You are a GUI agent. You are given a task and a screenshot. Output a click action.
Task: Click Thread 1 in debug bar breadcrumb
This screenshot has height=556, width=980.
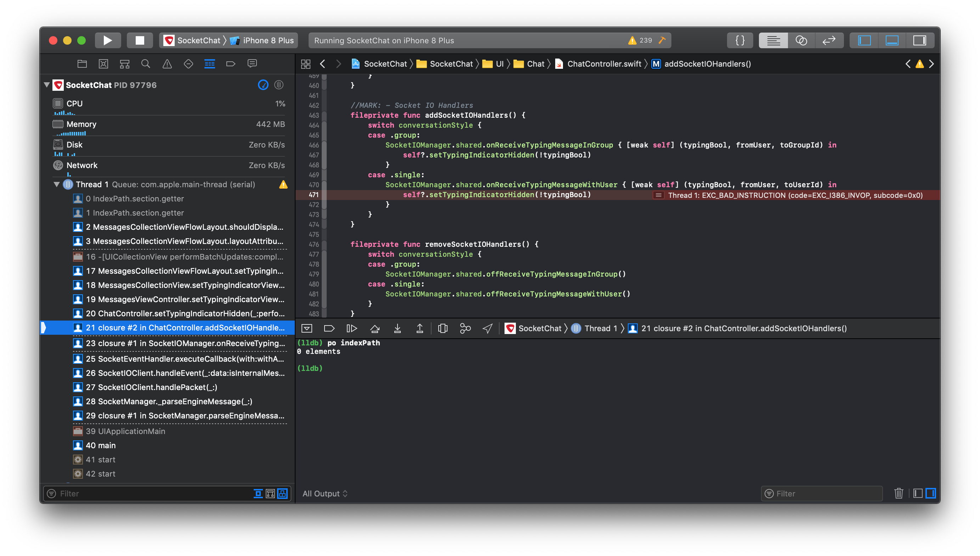(594, 328)
